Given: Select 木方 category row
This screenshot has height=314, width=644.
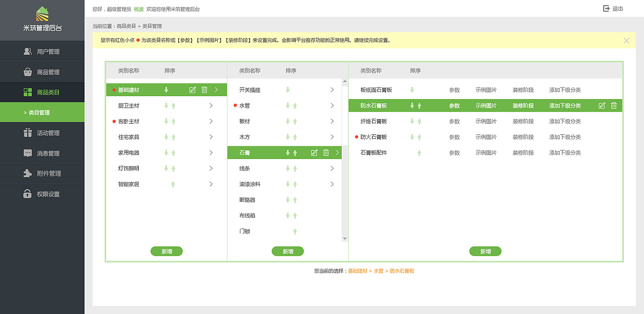Looking at the screenshot, I should tap(284, 137).
